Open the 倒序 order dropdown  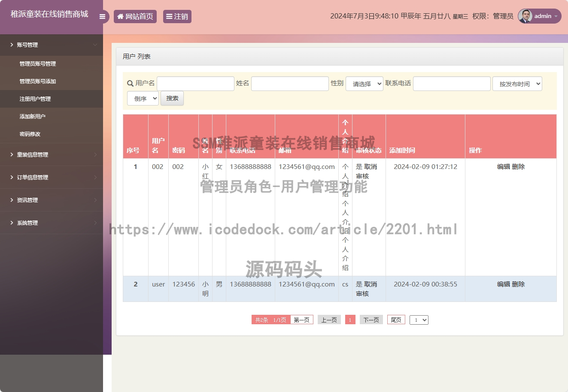(143, 98)
